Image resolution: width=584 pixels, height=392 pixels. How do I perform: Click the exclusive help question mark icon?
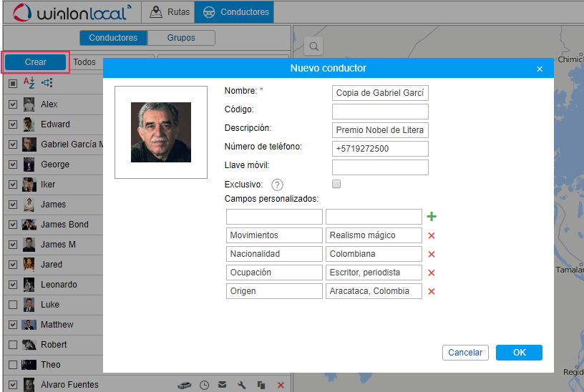coord(277,185)
